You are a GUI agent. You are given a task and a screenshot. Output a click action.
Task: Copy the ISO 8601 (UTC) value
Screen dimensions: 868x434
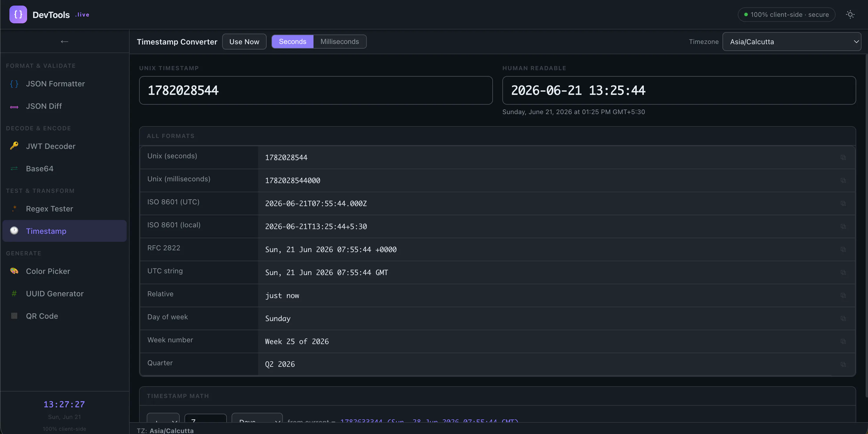[843, 203]
